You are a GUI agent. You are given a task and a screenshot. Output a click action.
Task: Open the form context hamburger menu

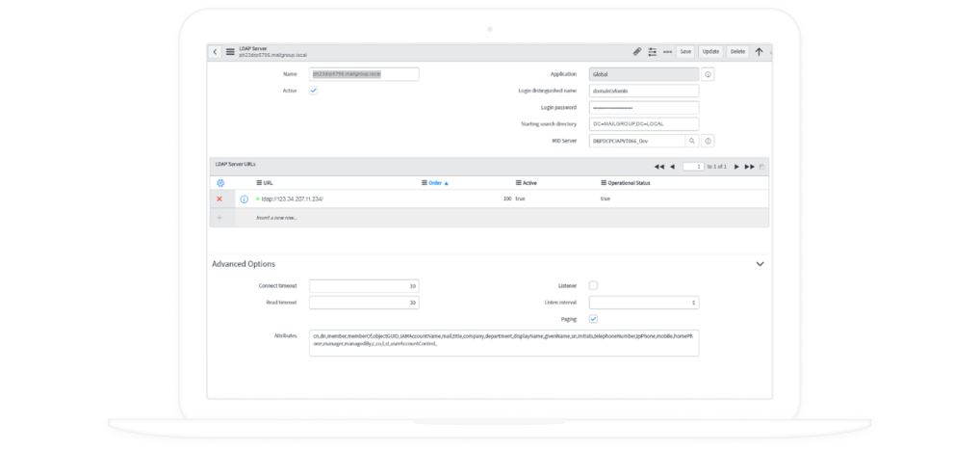pos(230,52)
